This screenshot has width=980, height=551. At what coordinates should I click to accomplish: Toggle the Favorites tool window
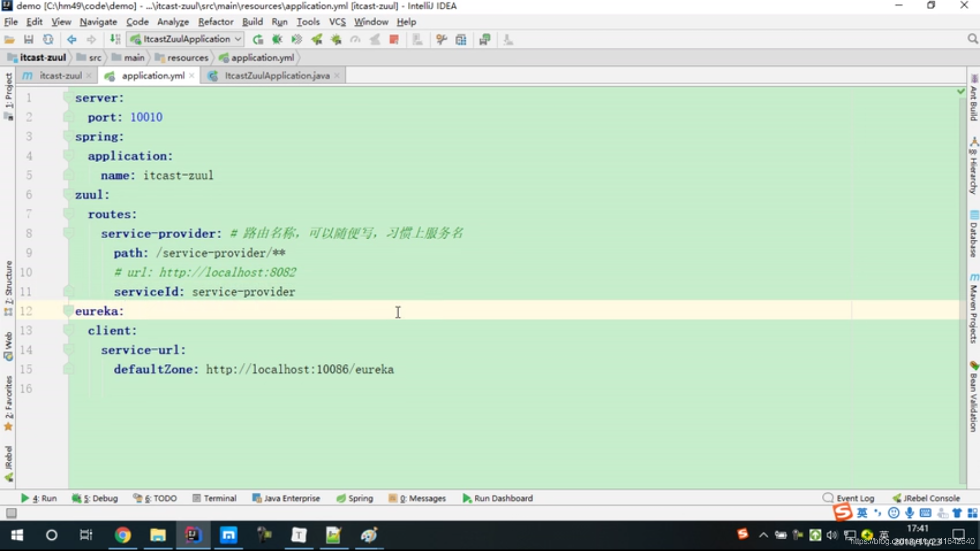[8, 404]
